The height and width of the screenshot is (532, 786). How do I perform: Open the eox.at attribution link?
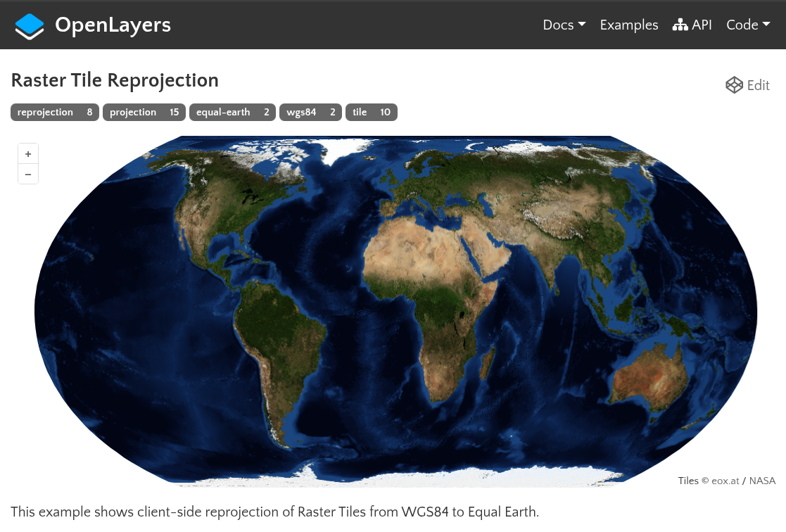(725, 481)
